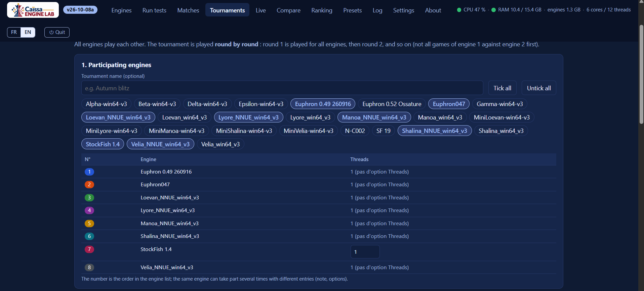The height and width of the screenshot is (291, 644).
Task: Click the numbered badge 1 for Euphron 0.49
Action: click(89, 172)
